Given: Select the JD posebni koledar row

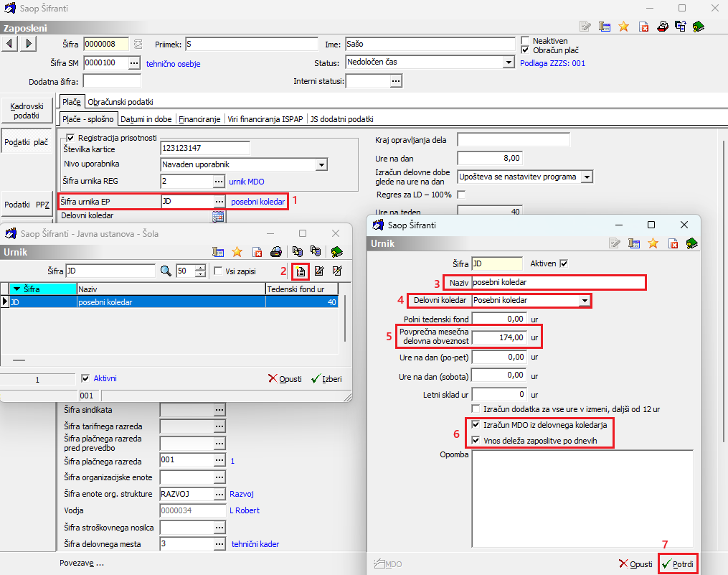Looking at the screenshot, I should (170, 302).
